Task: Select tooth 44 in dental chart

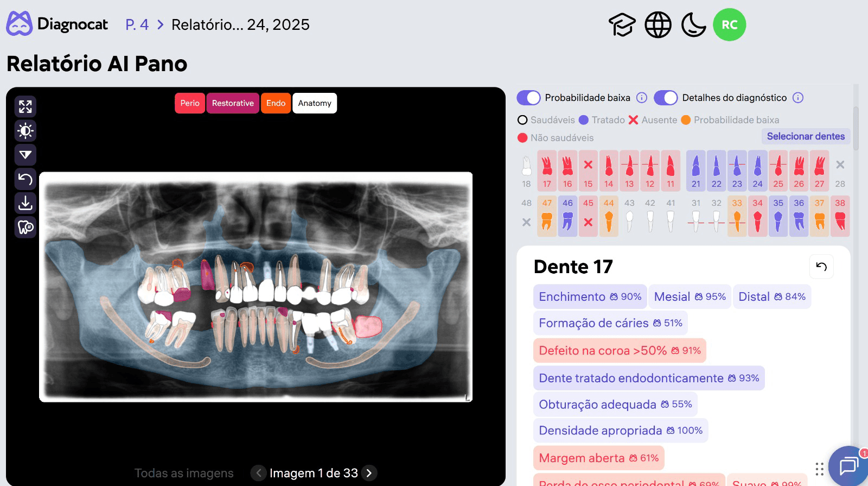Action: 609,216
